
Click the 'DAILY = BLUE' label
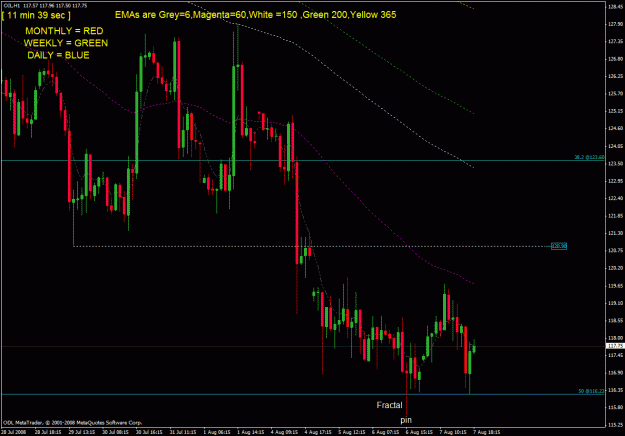tap(58, 55)
